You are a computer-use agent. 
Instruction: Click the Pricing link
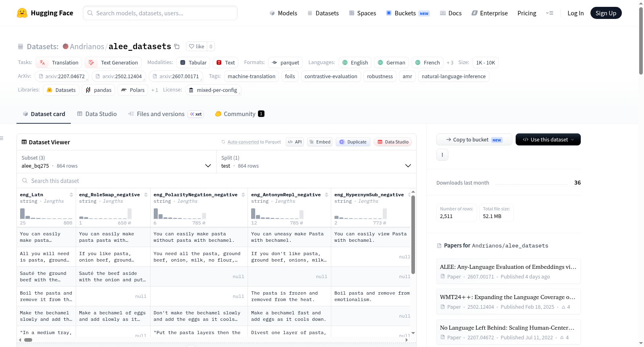pos(527,13)
